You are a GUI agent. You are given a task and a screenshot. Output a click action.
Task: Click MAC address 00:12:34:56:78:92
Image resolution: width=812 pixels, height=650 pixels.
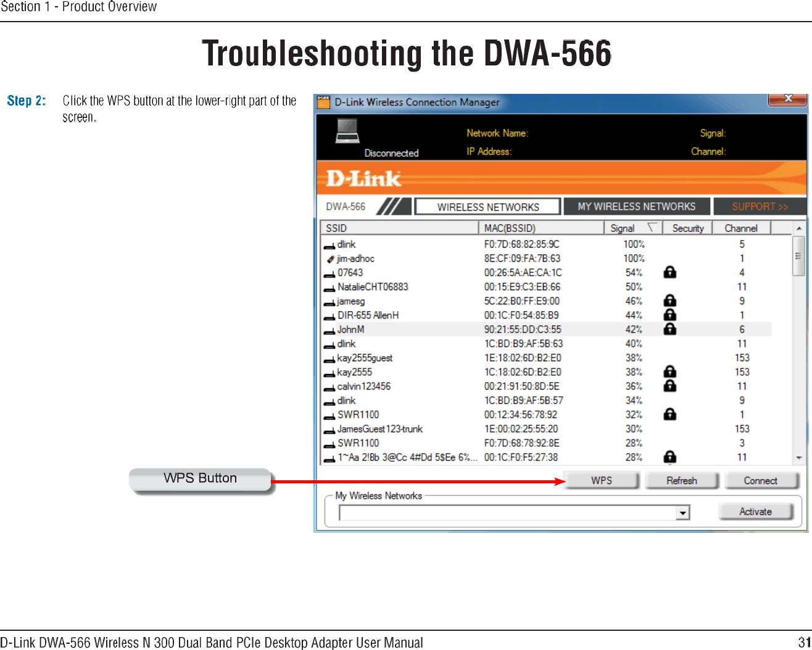click(520, 415)
